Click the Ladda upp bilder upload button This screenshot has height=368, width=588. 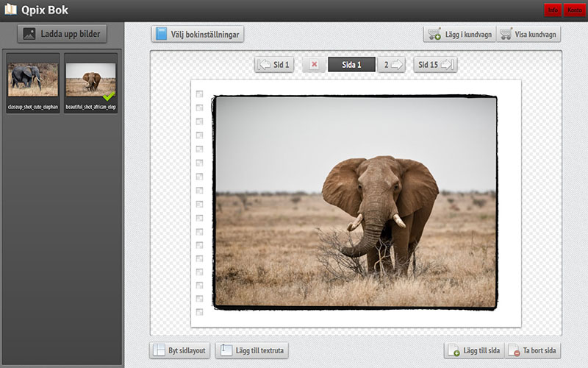(x=62, y=33)
